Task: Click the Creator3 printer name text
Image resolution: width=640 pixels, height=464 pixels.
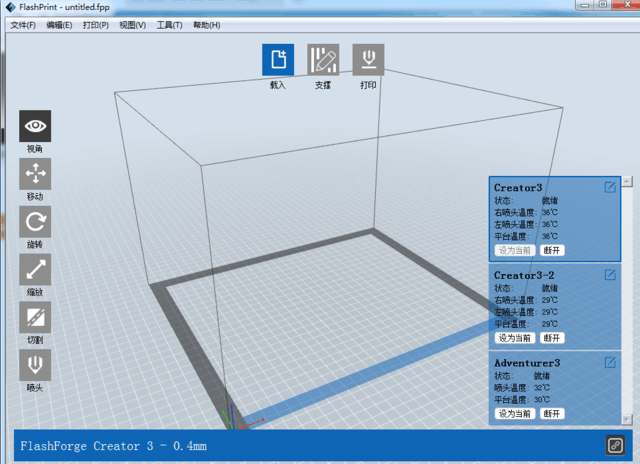Action: (x=518, y=188)
